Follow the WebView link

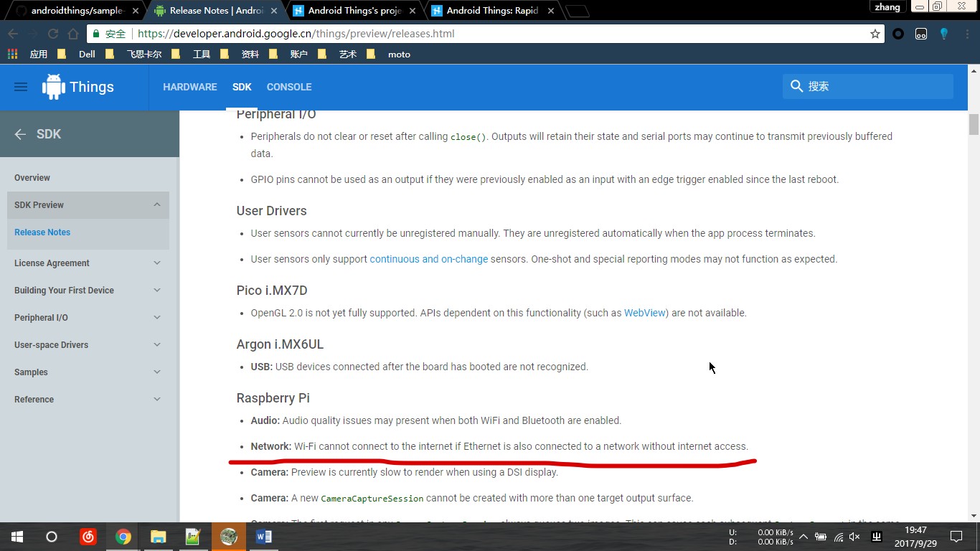[x=644, y=313]
